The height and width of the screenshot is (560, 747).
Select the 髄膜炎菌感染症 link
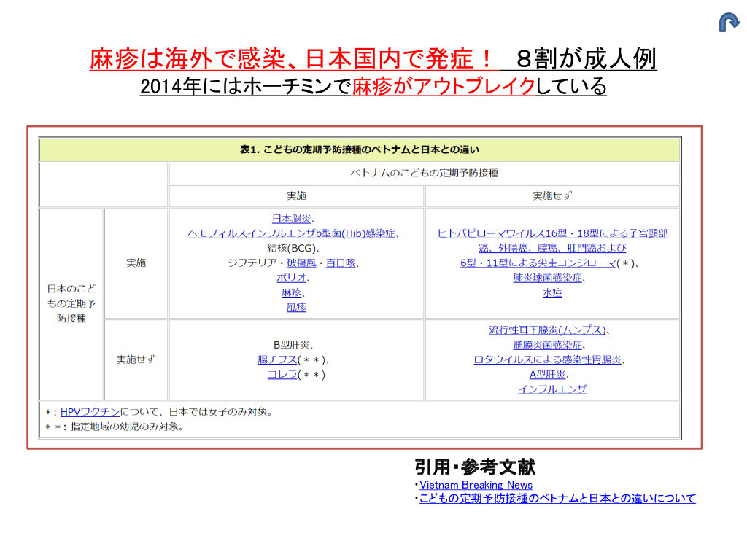tap(547, 345)
